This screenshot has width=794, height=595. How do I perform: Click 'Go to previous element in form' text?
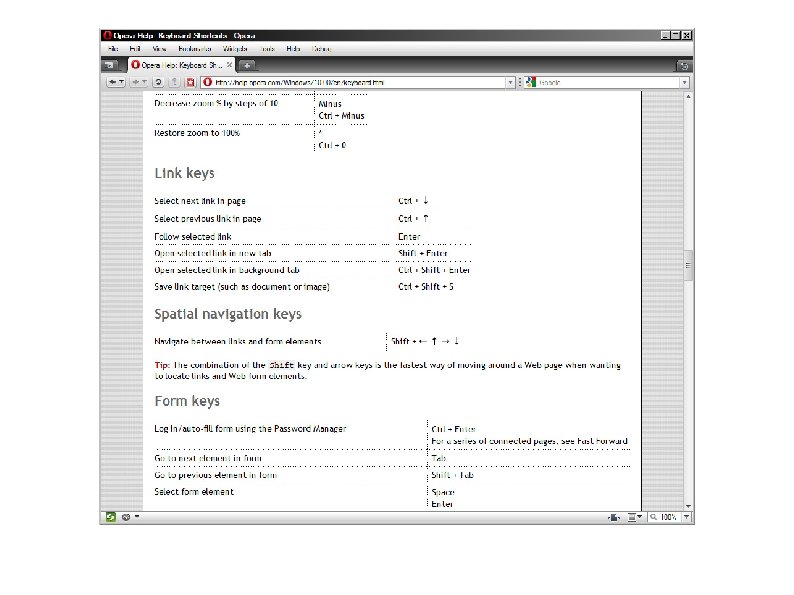click(x=216, y=475)
